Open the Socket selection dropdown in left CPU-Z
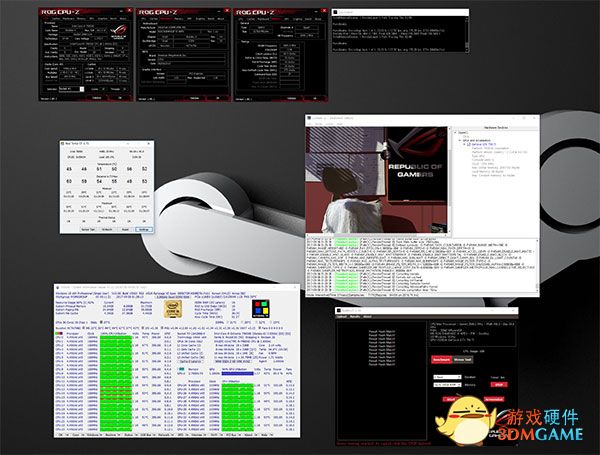This screenshot has width=600, height=455. [x=72, y=89]
